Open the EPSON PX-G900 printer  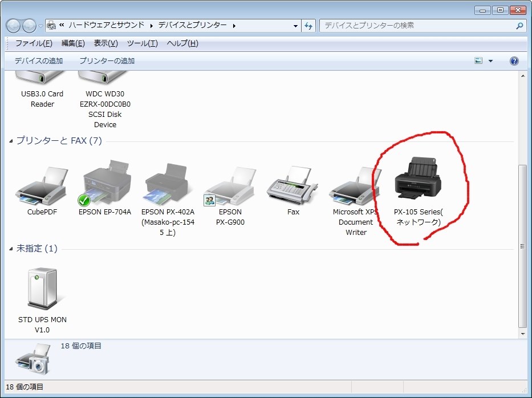pos(229,184)
